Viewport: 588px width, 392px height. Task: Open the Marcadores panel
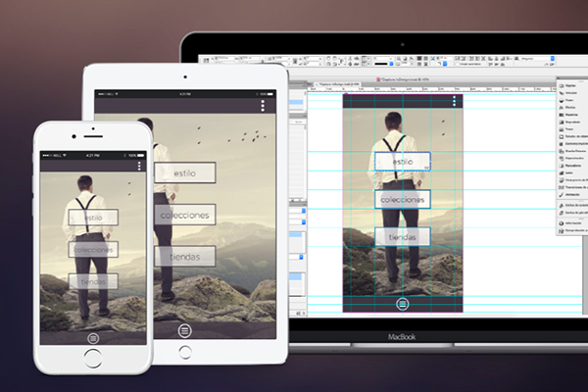click(x=570, y=166)
